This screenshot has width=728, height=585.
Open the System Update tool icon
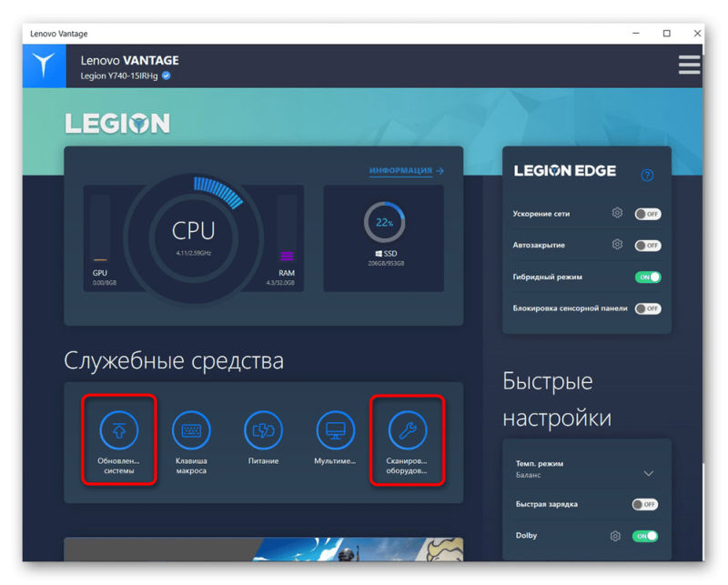tap(119, 430)
